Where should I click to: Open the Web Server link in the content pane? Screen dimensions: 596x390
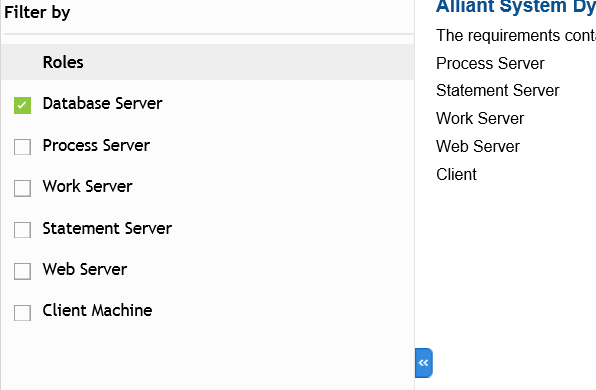click(x=478, y=146)
